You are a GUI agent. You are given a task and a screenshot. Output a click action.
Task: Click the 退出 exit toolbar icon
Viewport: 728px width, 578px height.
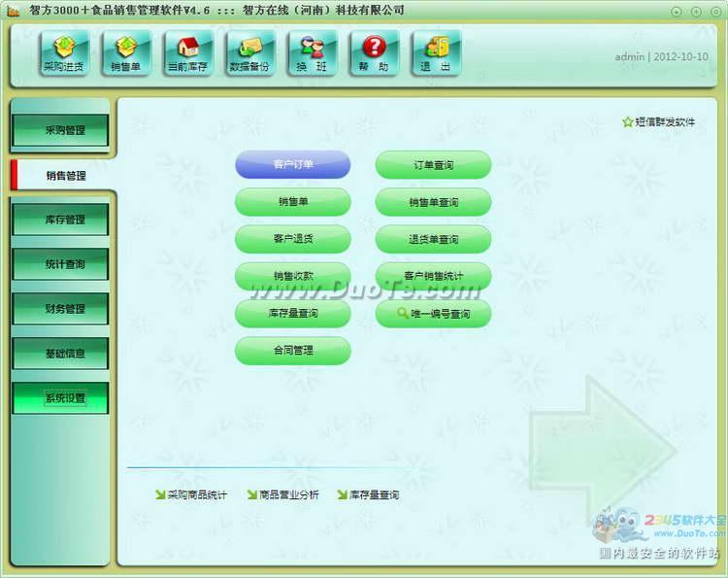pos(436,52)
